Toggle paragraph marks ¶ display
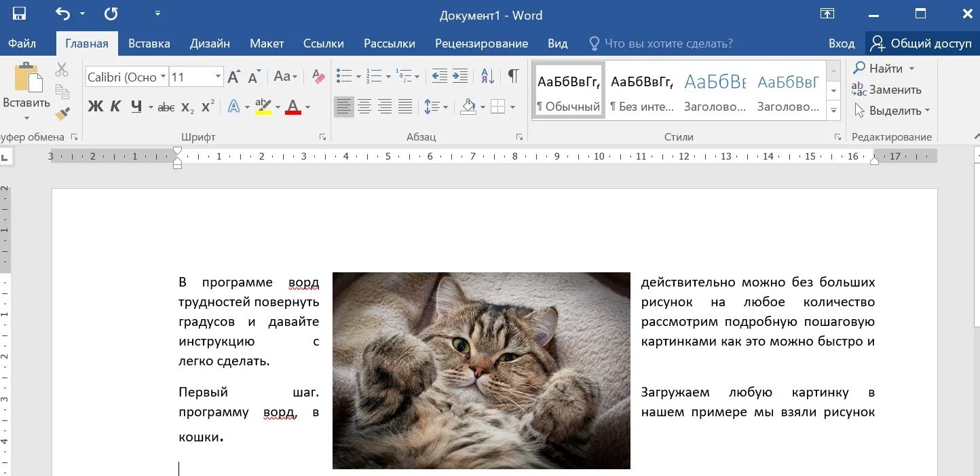The width and height of the screenshot is (980, 476). [514, 76]
